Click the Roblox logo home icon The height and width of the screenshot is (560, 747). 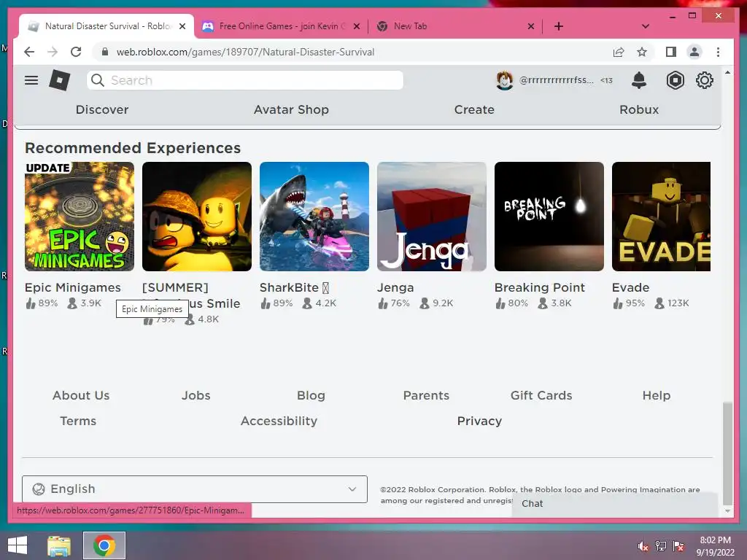[60, 80]
